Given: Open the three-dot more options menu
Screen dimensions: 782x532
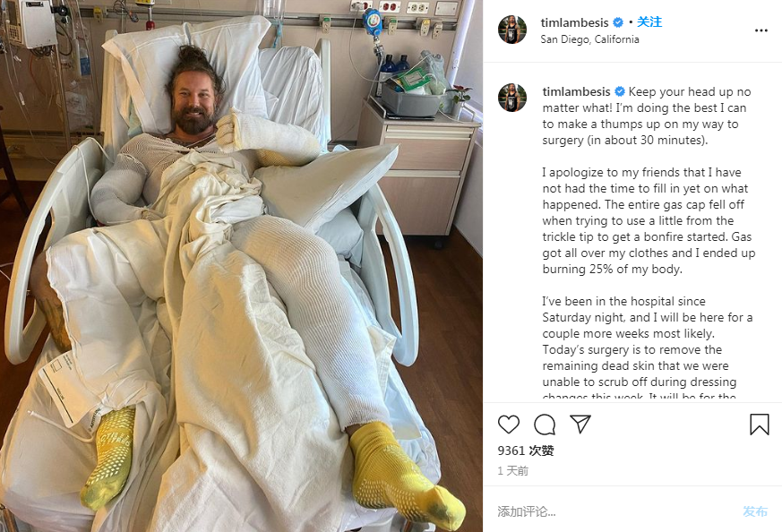Looking at the screenshot, I should point(761,30).
